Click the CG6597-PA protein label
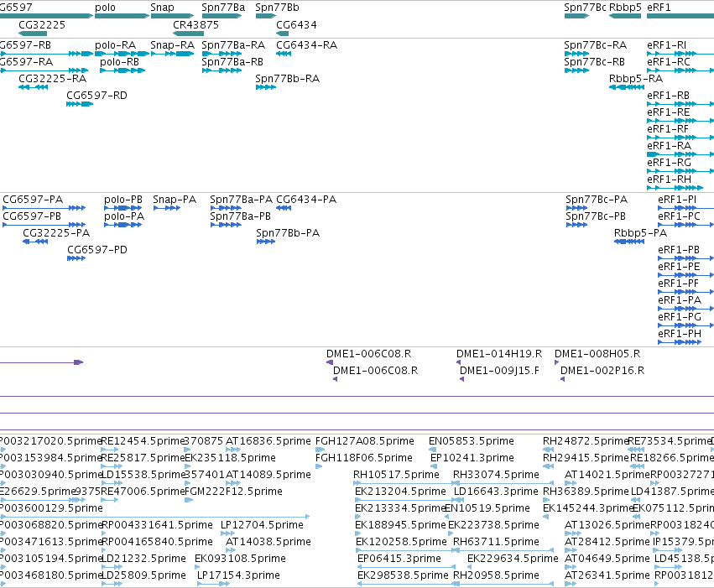714x588 pixels. [33, 200]
